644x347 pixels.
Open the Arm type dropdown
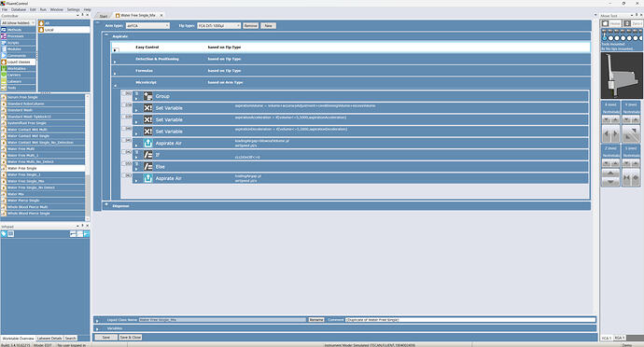pos(147,25)
